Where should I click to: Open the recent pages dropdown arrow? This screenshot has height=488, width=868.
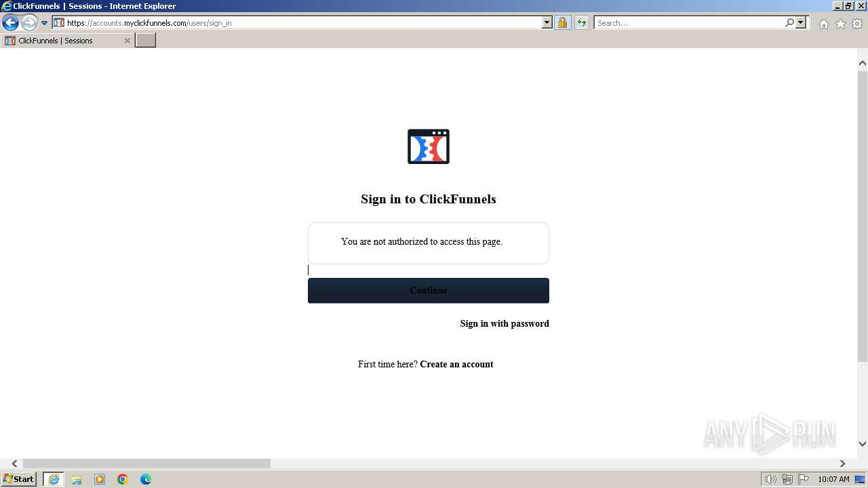click(45, 23)
